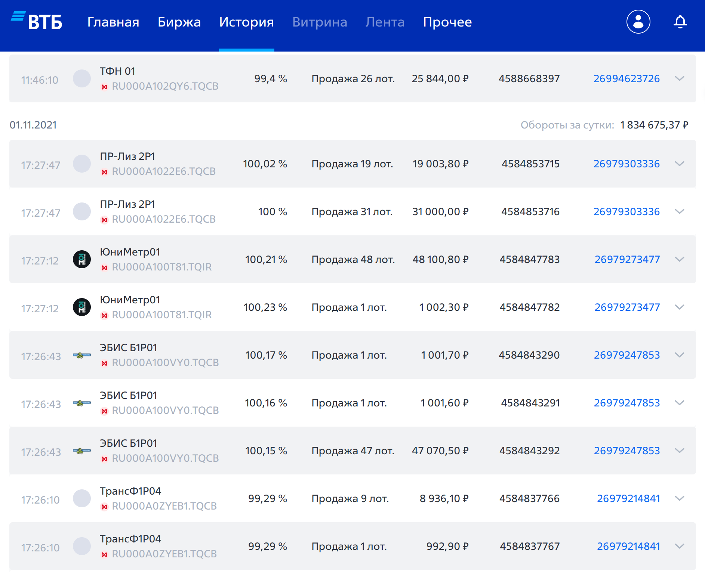The image size is (705, 588).
Task: Expand ПР-Лиз 2Р1 trade 4584853715
Action: click(680, 164)
